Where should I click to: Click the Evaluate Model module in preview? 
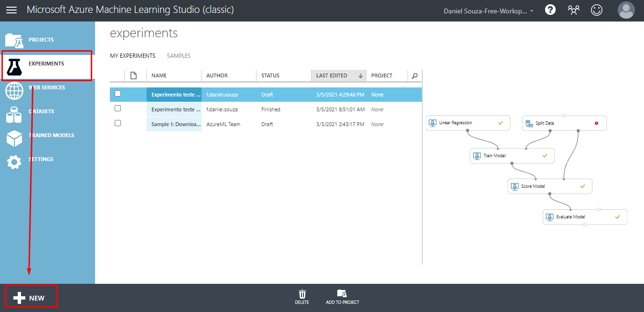[585, 217]
